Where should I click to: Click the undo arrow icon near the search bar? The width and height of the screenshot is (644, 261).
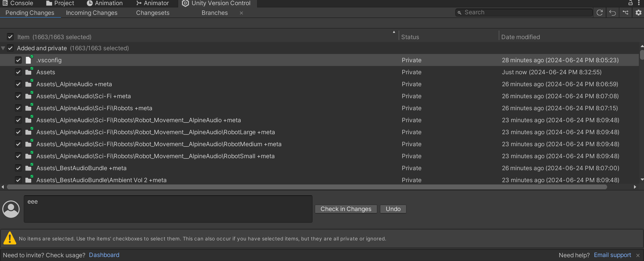tap(612, 12)
